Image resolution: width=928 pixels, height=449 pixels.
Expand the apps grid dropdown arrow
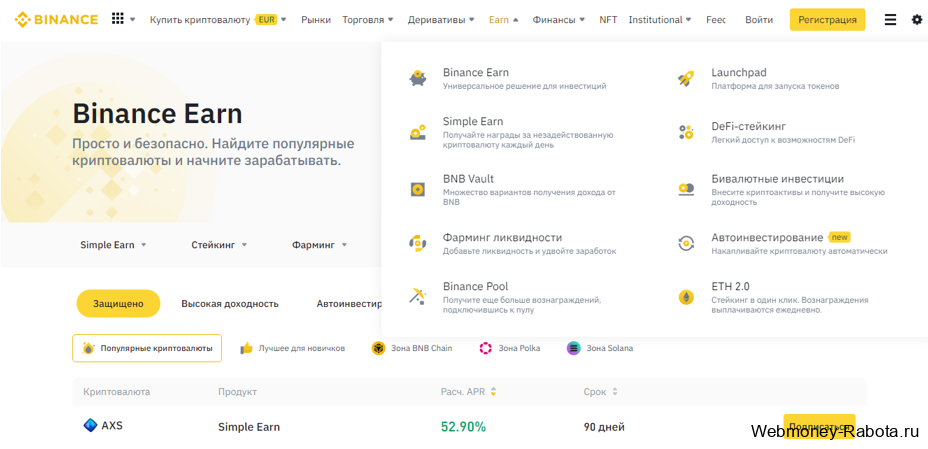click(x=133, y=20)
